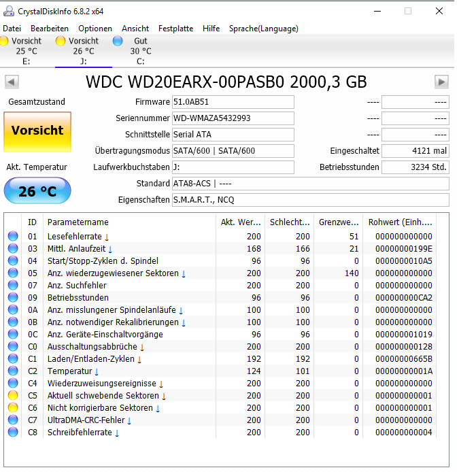Open the Ansicht menu
Screen dimensions: 476x472
135,29
